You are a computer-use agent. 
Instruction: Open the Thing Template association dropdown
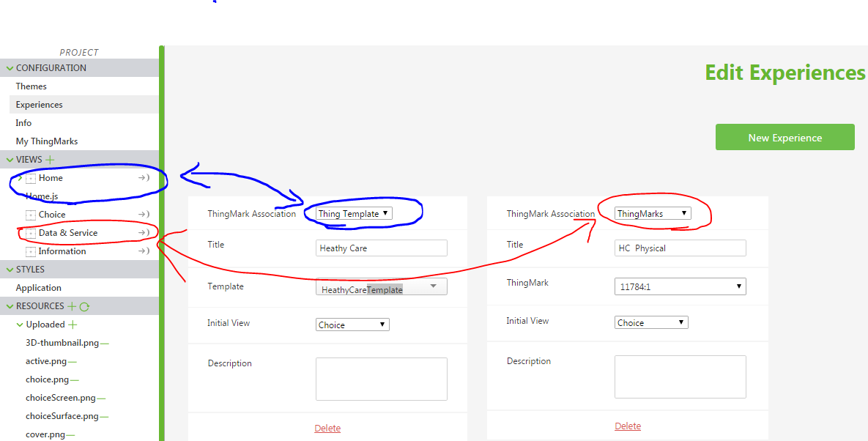(x=354, y=214)
